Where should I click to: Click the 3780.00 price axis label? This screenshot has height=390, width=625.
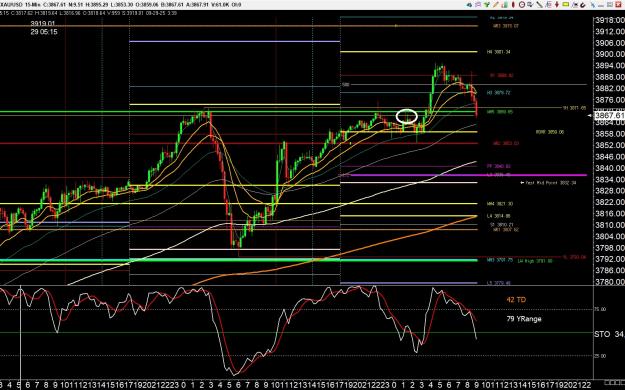(609, 282)
